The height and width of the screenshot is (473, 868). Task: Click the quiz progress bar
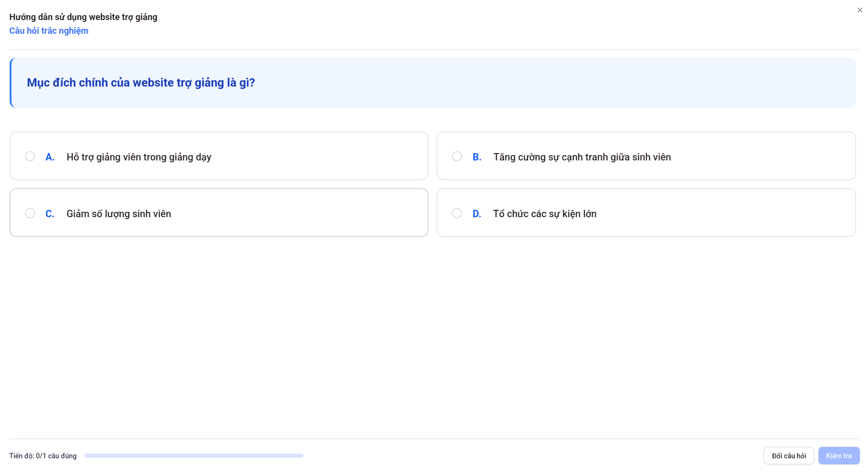[194, 456]
